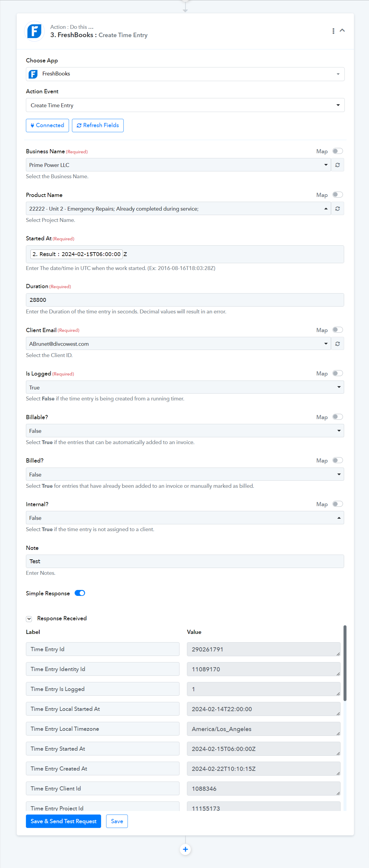Click into the Duration input field

pos(185,300)
